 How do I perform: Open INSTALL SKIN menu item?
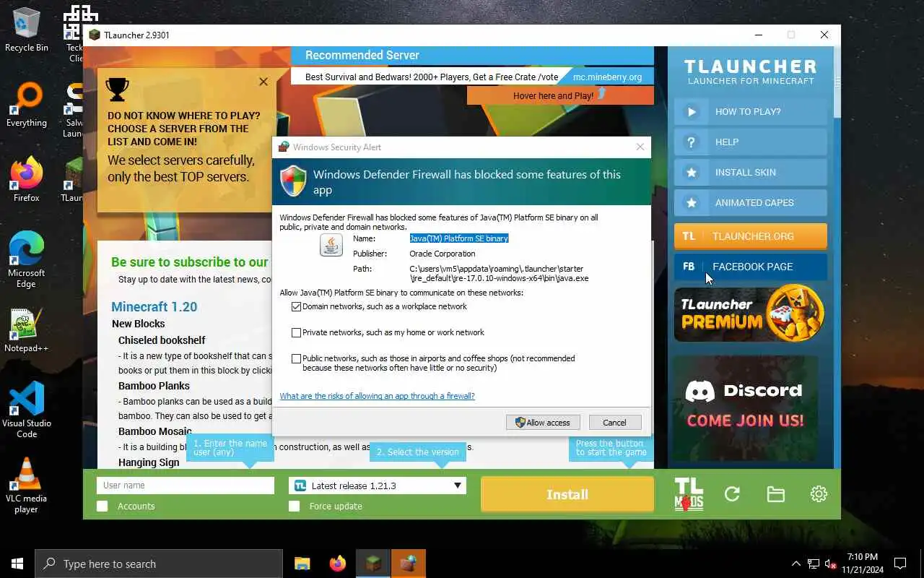[751, 173]
